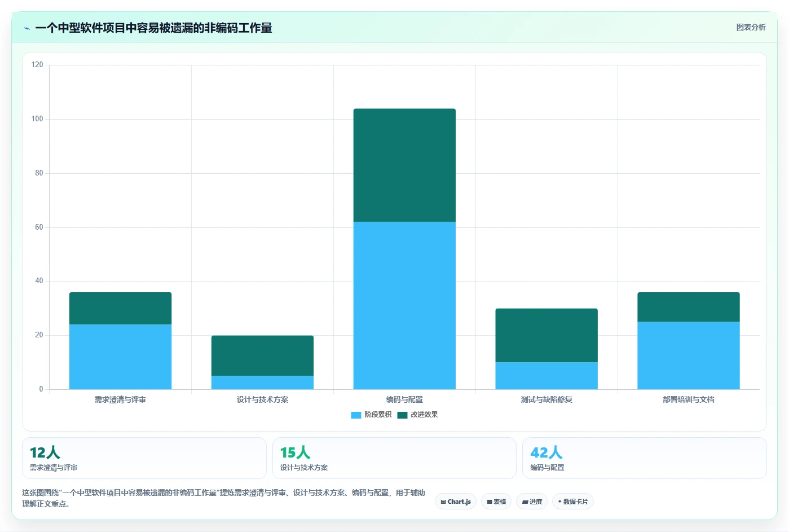The height and width of the screenshot is (532, 789).
Task: Select the 表格 tag chip
Action: click(496, 502)
